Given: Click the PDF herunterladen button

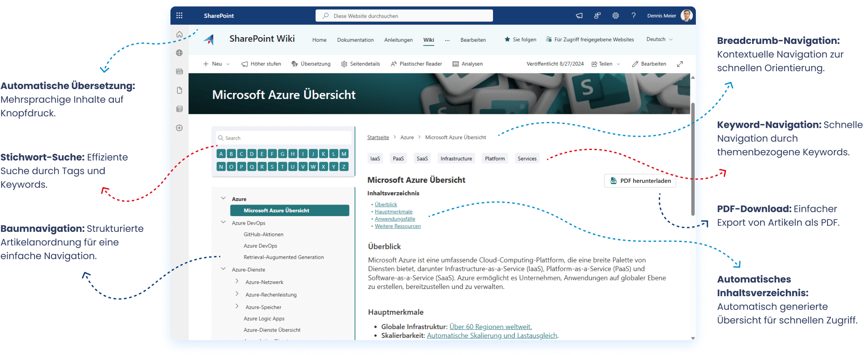Looking at the screenshot, I should [x=640, y=181].
